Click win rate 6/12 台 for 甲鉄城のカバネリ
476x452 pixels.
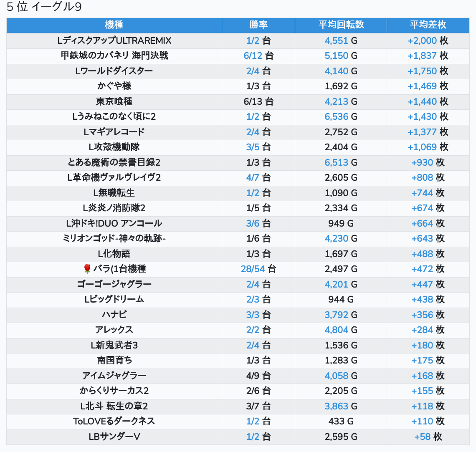(258, 56)
